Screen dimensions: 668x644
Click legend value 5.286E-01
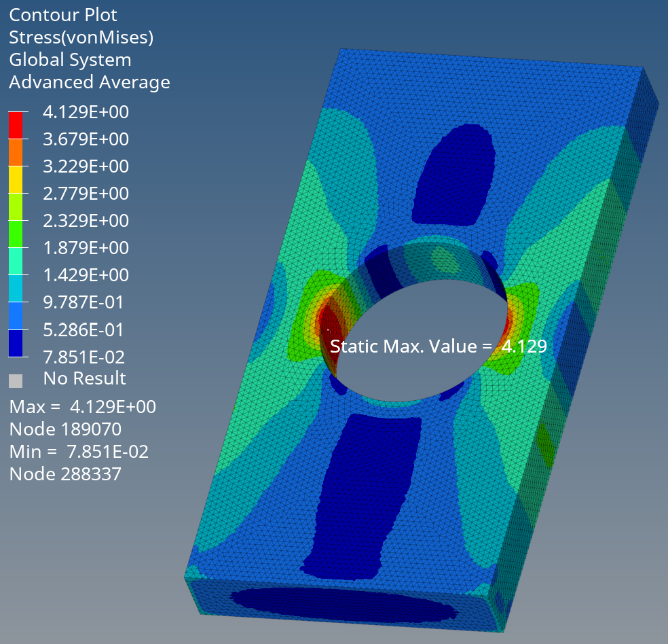(83, 330)
